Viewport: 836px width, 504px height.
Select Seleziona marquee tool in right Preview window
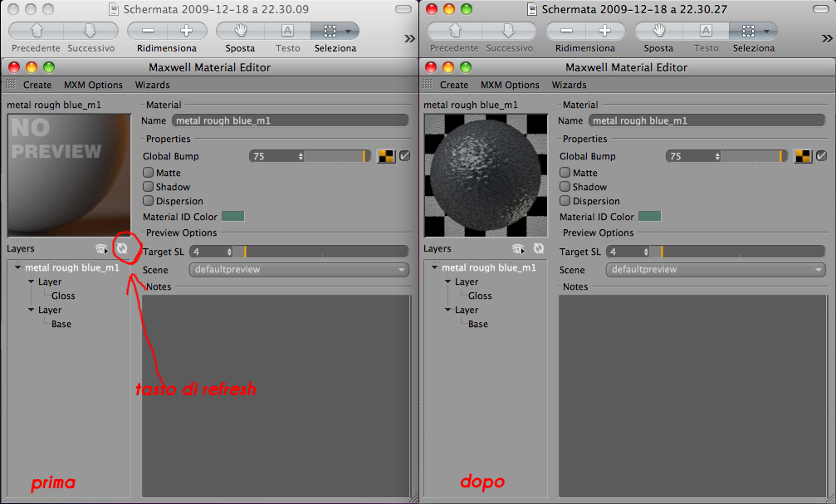point(748,31)
